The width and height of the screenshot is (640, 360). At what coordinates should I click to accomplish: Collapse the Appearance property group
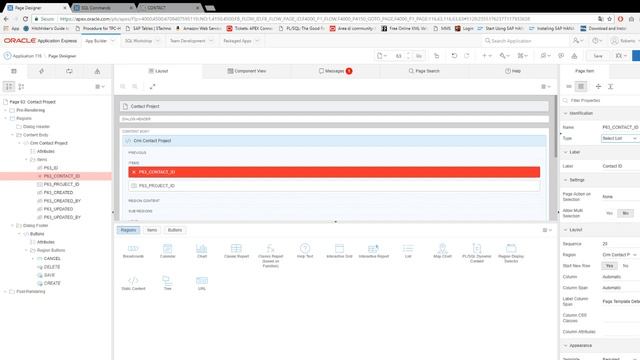(x=566, y=345)
